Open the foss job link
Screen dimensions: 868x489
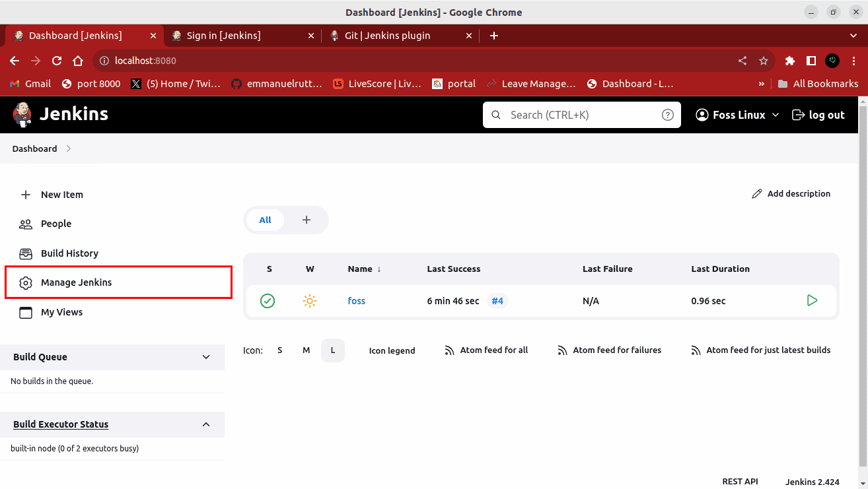(357, 301)
